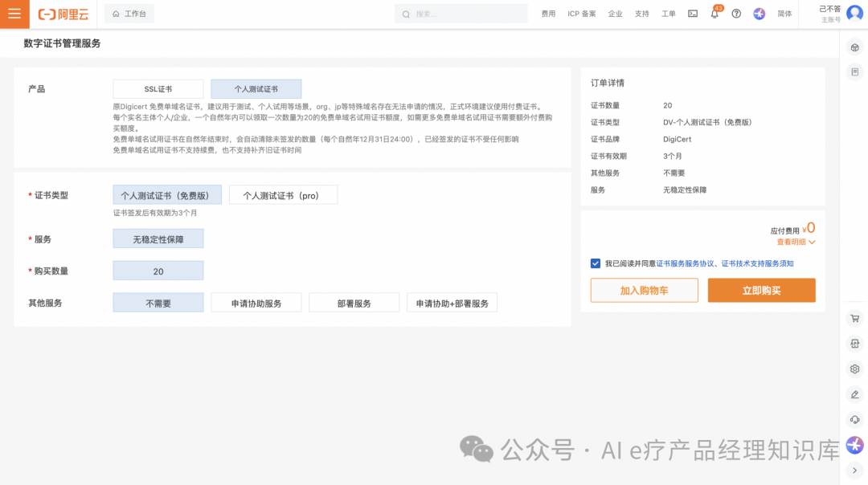Open the hamburger navigation menu

14,14
